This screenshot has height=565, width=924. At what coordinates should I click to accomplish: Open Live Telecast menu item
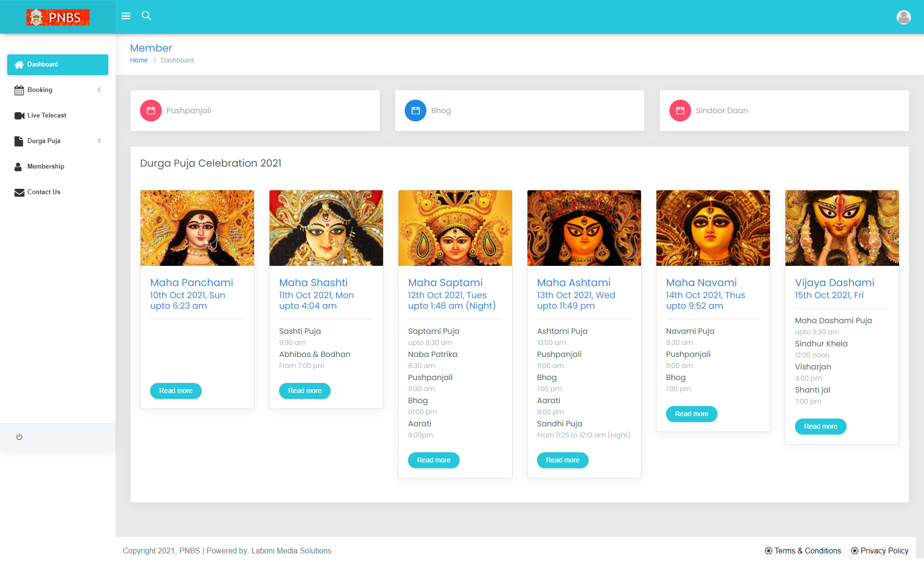pyautogui.click(x=58, y=116)
